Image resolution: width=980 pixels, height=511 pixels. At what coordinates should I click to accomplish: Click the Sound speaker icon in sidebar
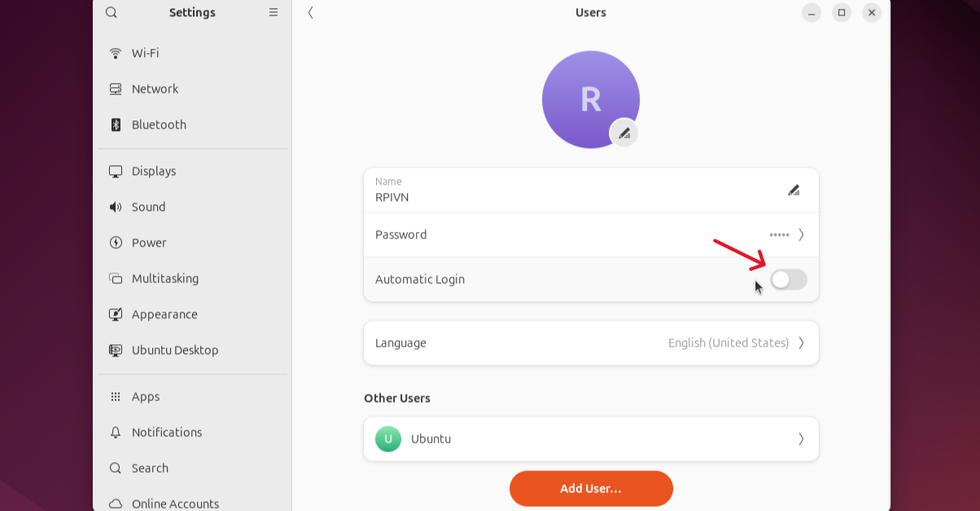pyautogui.click(x=116, y=207)
